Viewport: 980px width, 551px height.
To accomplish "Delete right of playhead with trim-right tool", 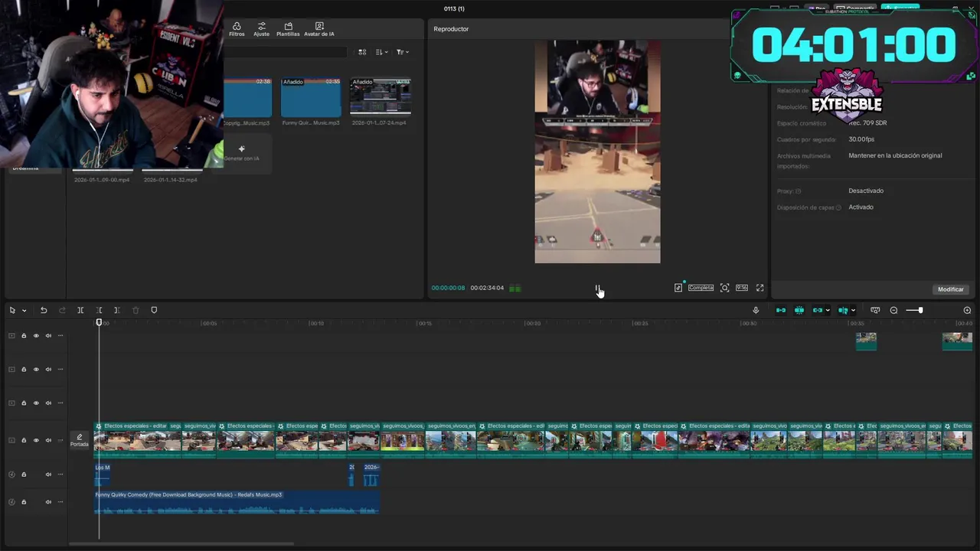I will point(116,310).
